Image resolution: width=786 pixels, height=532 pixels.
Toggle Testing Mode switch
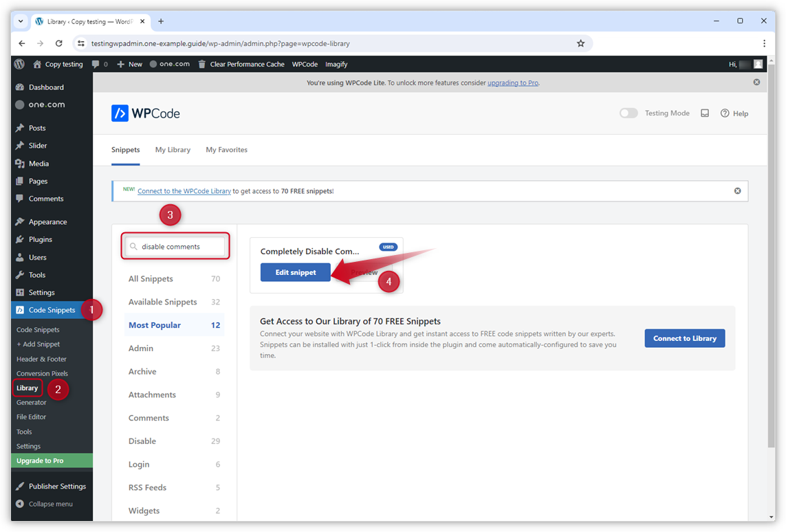pos(628,113)
